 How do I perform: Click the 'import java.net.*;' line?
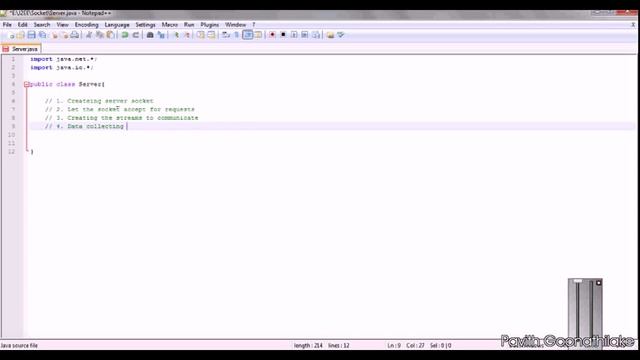tap(63, 59)
